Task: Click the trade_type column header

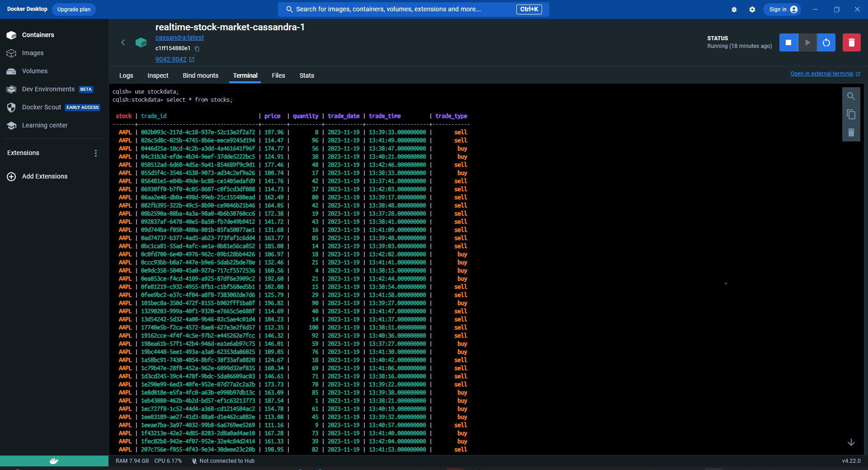Action: point(451,116)
